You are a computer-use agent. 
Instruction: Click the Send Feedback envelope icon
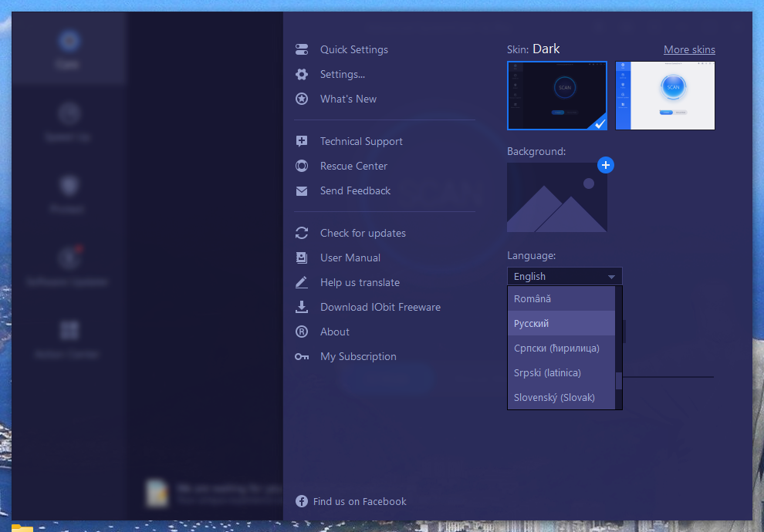302,190
